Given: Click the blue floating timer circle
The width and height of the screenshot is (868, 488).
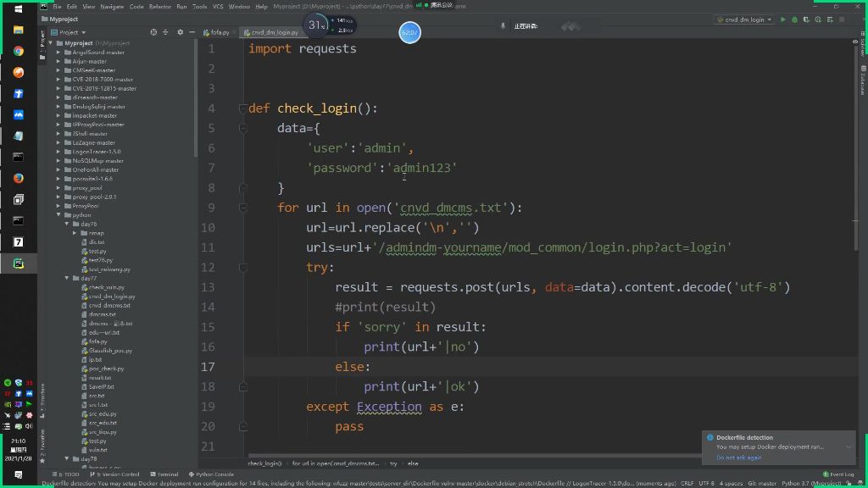Looking at the screenshot, I should pyautogui.click(x=409, y=33).
